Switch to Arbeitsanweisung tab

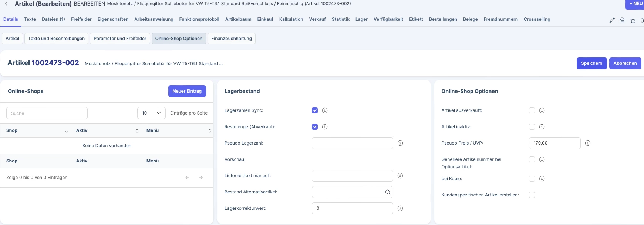(x=154, y=19)
